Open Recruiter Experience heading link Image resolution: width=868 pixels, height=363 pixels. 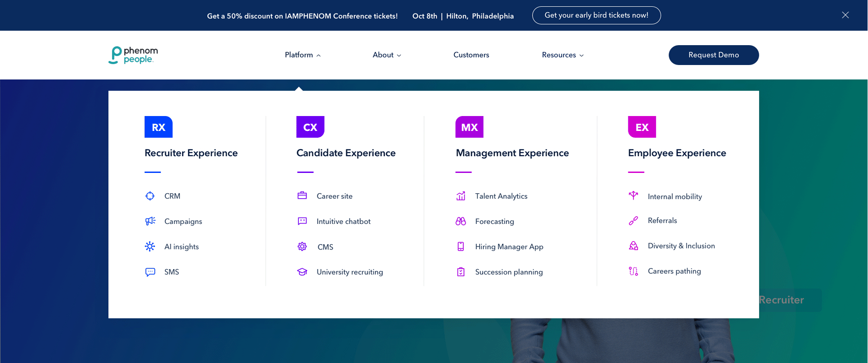tap(191, 153)
